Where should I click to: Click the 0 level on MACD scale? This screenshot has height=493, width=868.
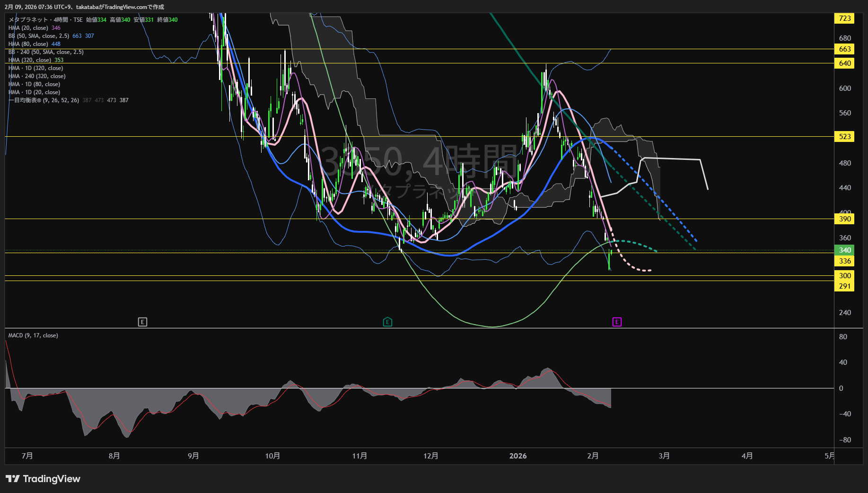pyautogui.click(x=841, y=388)
